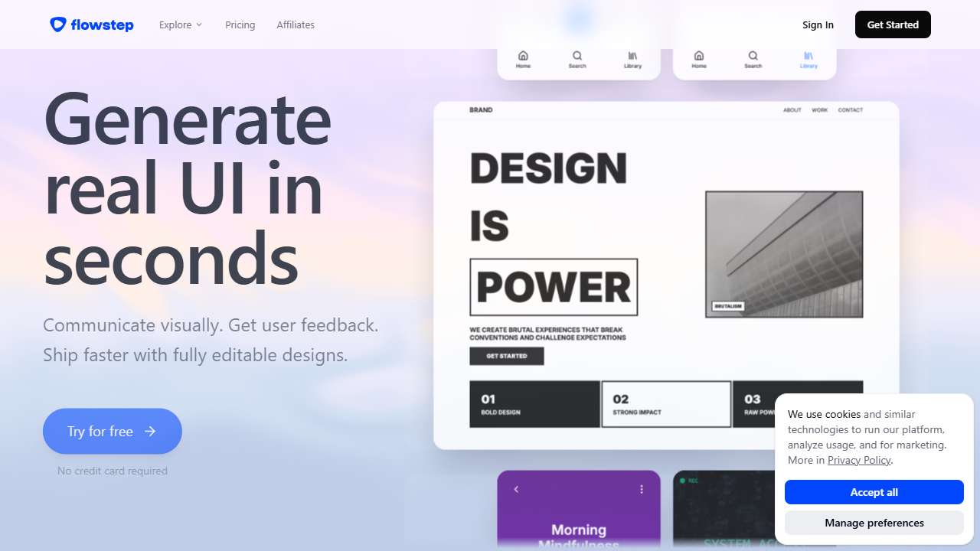Click the 01 BOLD DESIGN tile
This screenshot has height=551, width=980.
pos(534,404)
